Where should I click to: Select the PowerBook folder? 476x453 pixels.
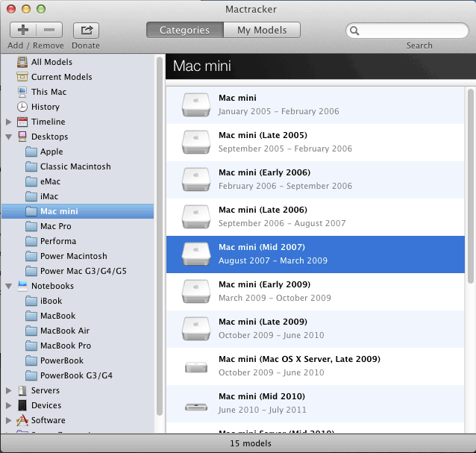pyautogui.click(x=78, y=360)
